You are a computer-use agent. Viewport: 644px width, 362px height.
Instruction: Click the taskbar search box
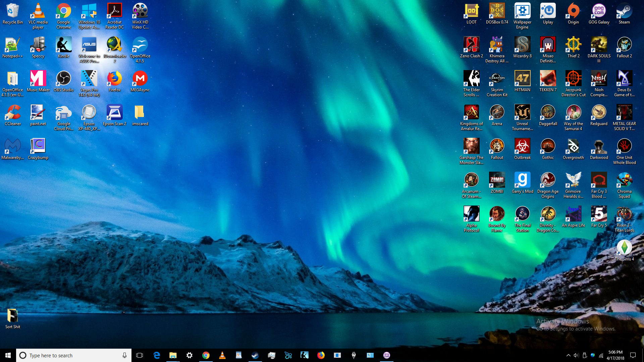74,355
